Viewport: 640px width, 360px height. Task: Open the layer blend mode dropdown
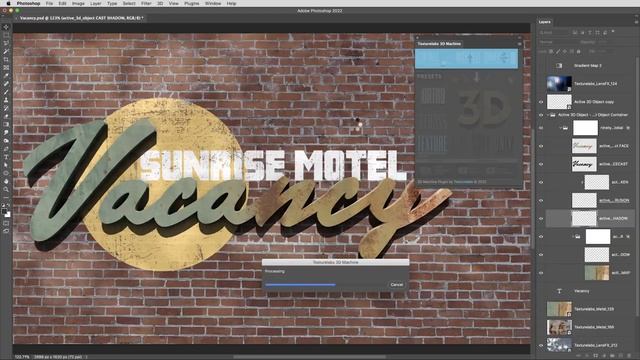558,42
